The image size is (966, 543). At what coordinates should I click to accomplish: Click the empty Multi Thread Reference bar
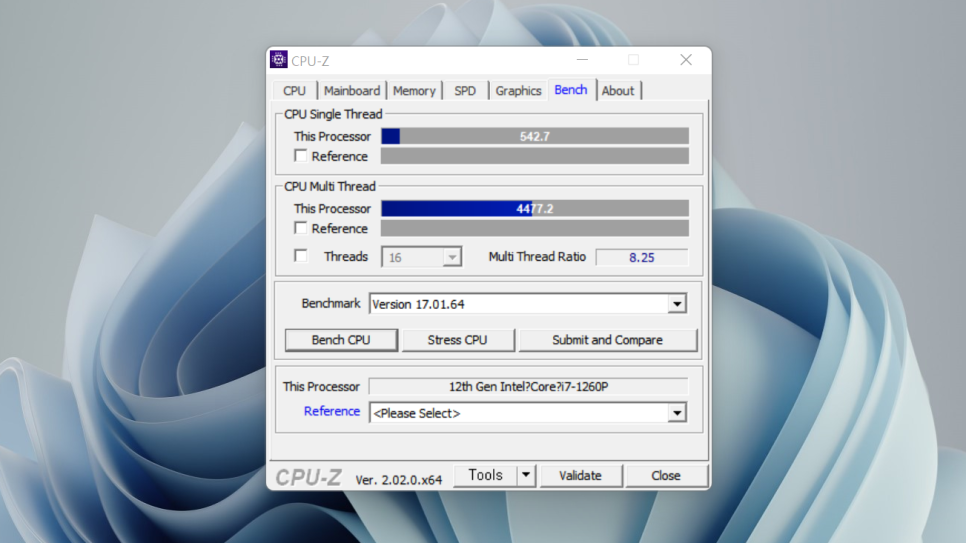[535, 228]
